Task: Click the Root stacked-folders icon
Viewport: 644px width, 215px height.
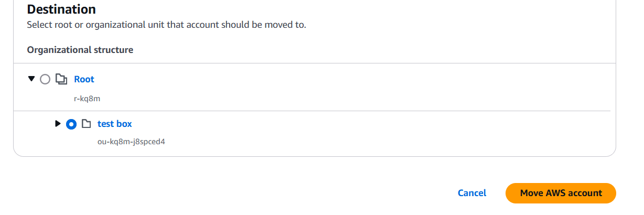Action: click(x=61, y=79)
